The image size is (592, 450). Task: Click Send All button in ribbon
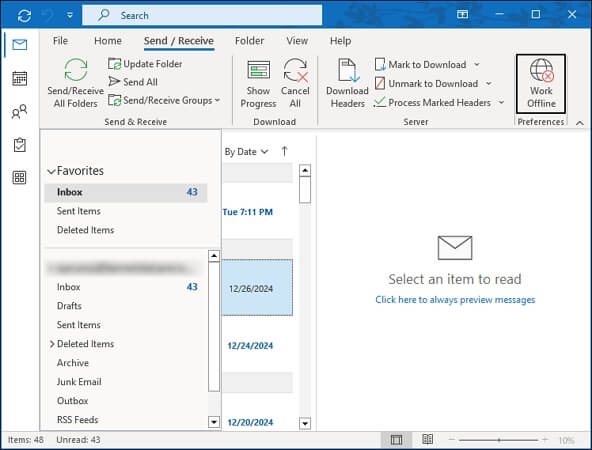click(x=133, y=82)
